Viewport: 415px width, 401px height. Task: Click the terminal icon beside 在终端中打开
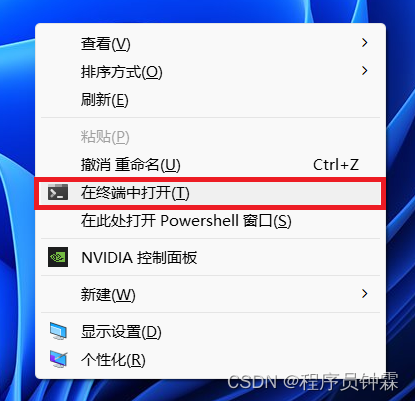tap(58, 192)
